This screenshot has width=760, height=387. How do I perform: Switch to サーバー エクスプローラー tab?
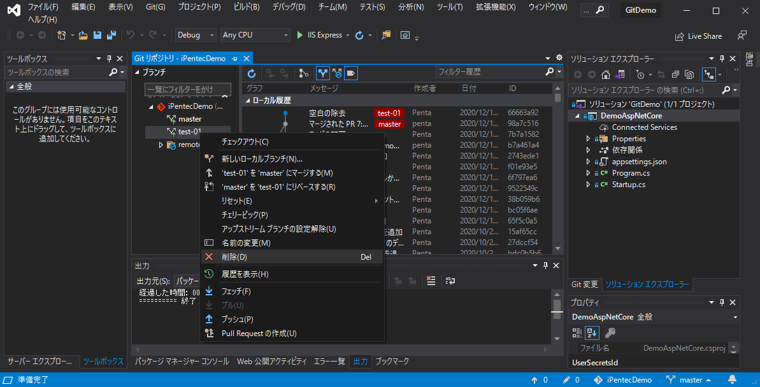pos(41,361)
